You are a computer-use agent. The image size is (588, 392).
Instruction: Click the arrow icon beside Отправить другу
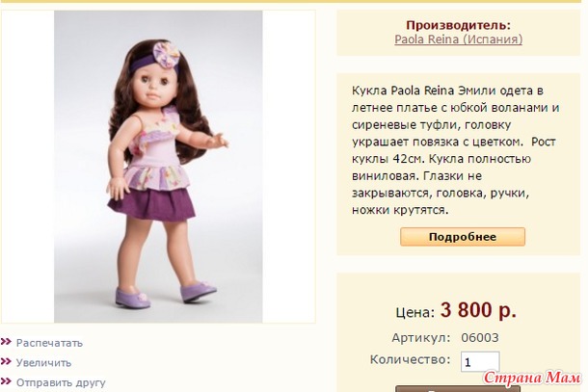pos(7,381)
